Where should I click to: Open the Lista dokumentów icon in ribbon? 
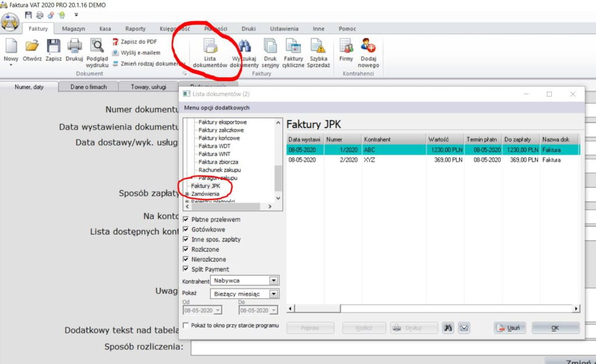tap(210, 47)
